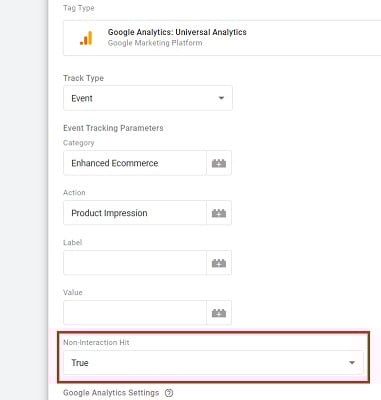
Task: Open the Track Type dropdown showing Event
Action: (148, 98)
